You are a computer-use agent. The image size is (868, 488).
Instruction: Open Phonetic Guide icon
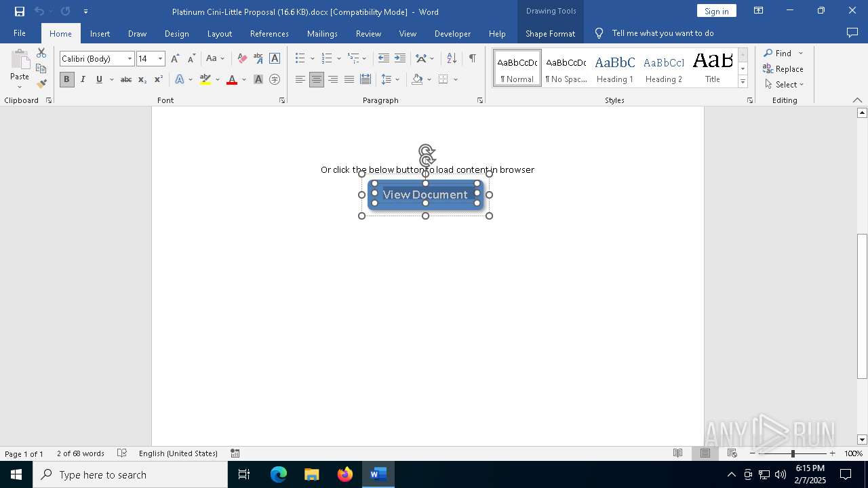pyautogui.click(x=258, y=59)
